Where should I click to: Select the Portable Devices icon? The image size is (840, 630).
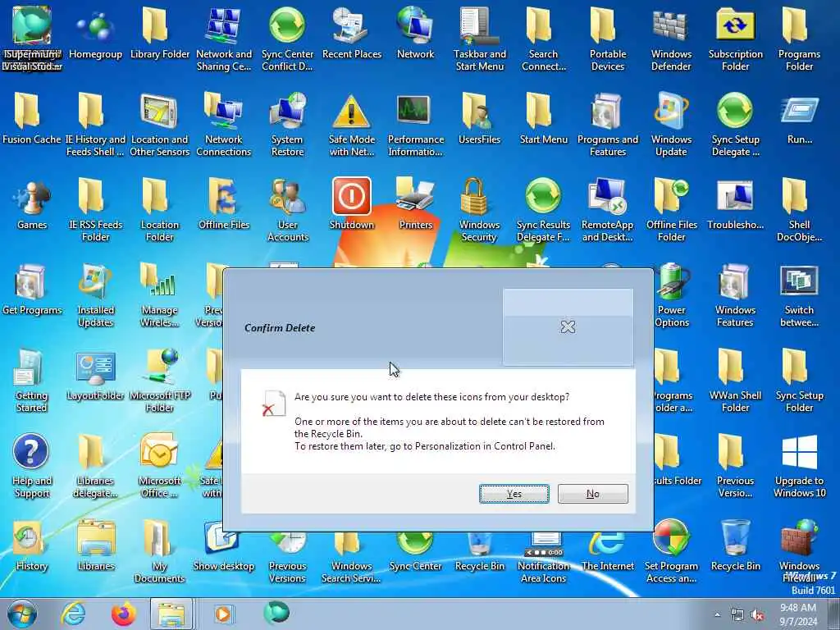(x=608, y=40)
